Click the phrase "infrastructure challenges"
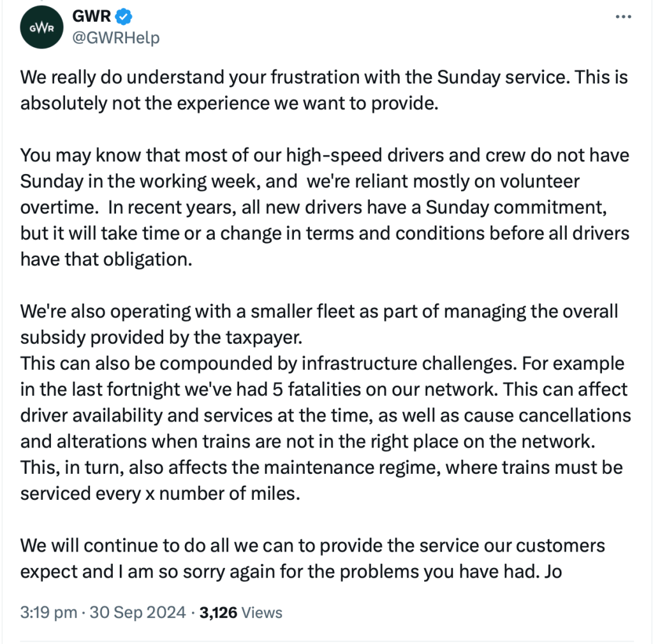Image resolution: width=653 pixels, height=644 pixels. [x=402, y=363]
